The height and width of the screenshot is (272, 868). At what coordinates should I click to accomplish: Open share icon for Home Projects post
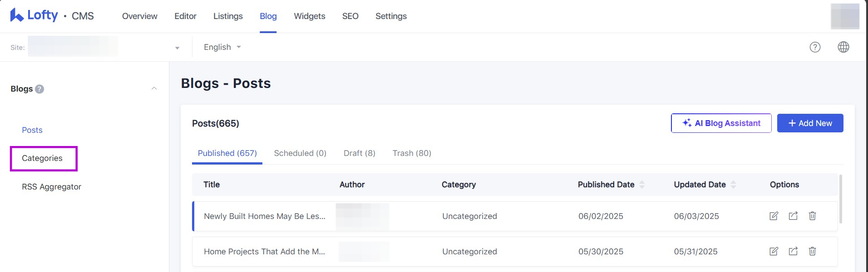click(793, 251)
